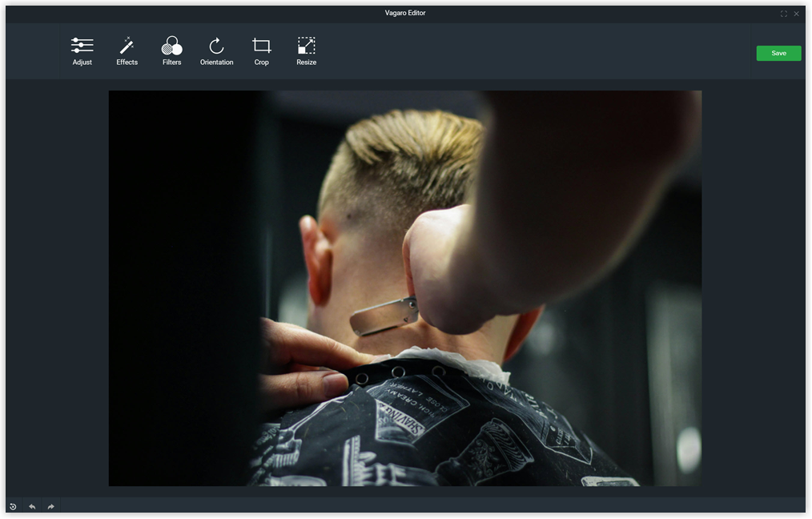Toggle fullscreen editor view
812x519 pixels.
(783, 14)
